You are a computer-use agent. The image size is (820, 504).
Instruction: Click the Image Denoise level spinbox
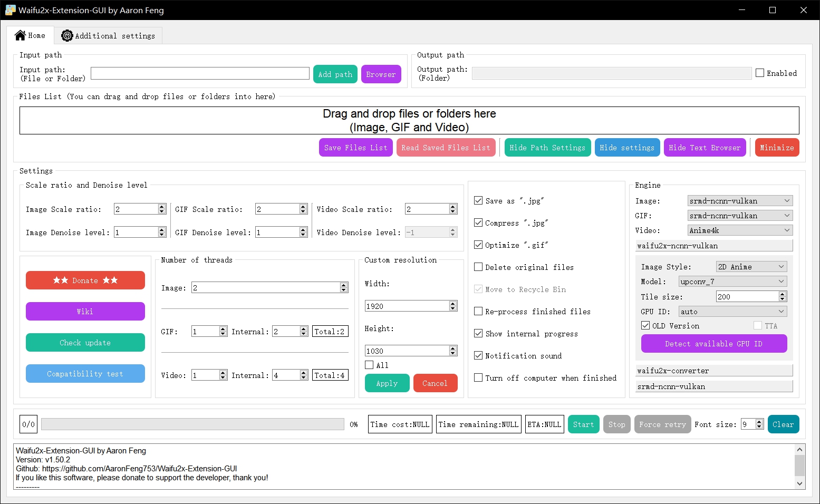point(140,232)
